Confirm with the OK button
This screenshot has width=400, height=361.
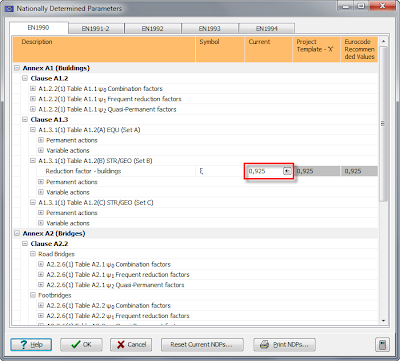[x=81, y=345]
